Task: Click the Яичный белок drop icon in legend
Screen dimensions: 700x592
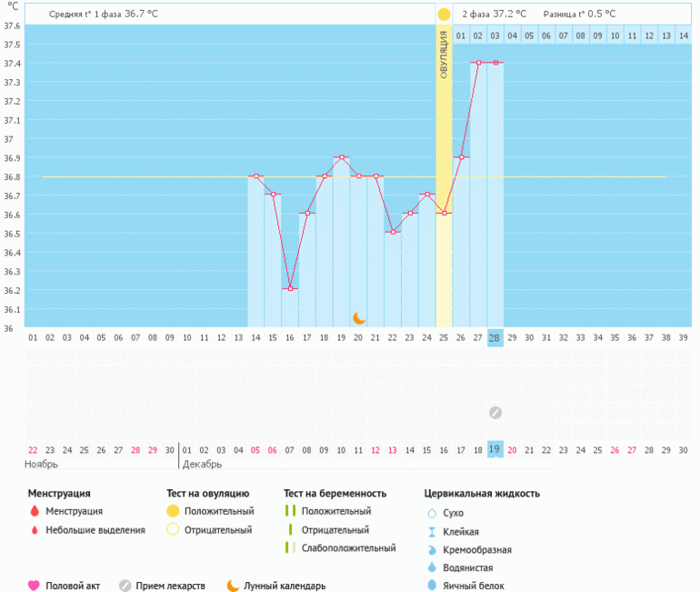Action: [x=432, y=586]
